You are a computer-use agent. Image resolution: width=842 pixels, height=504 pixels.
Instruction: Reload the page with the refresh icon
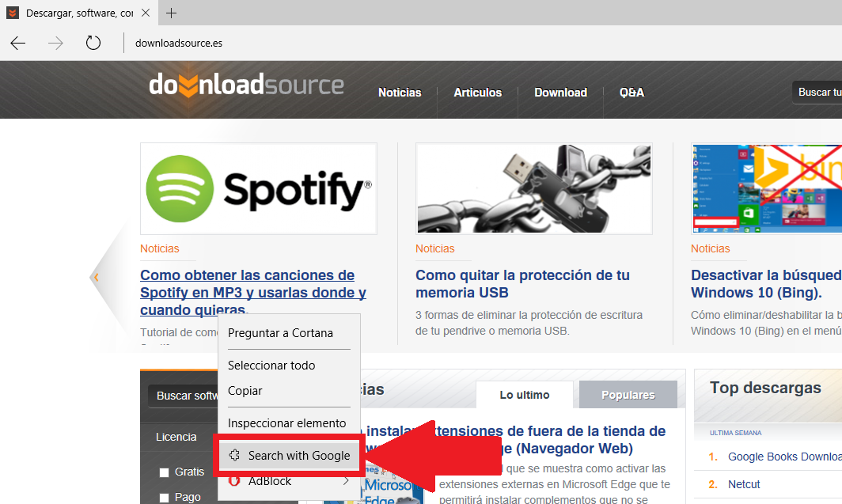pyautogui.click(x=93, y=43)
